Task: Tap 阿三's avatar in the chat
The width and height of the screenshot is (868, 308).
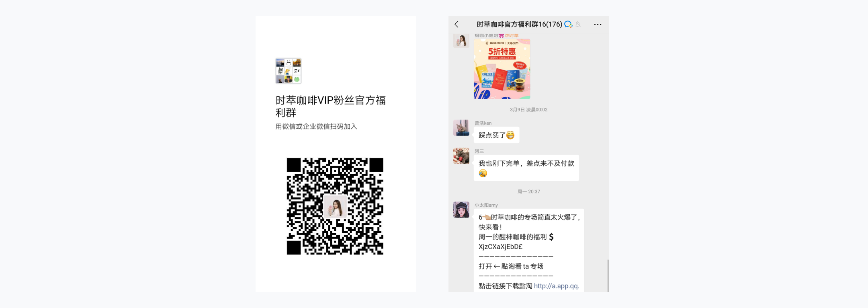Action: [x=461, y=156]
